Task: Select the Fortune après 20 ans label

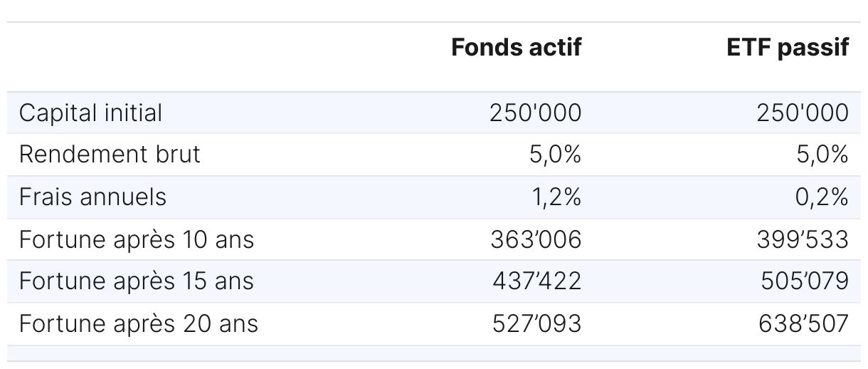Action: pos(138,323)
